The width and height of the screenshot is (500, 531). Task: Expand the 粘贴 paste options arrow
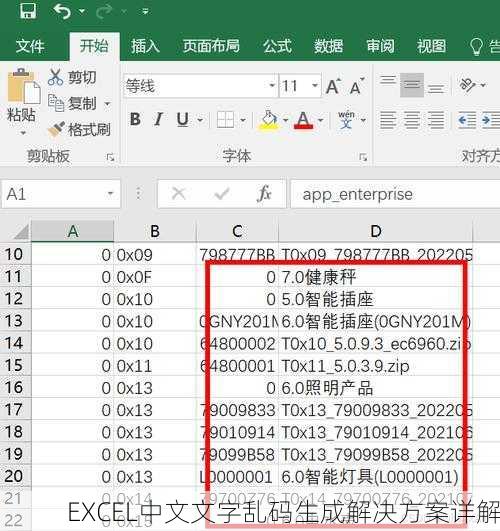tap(23, 133)
